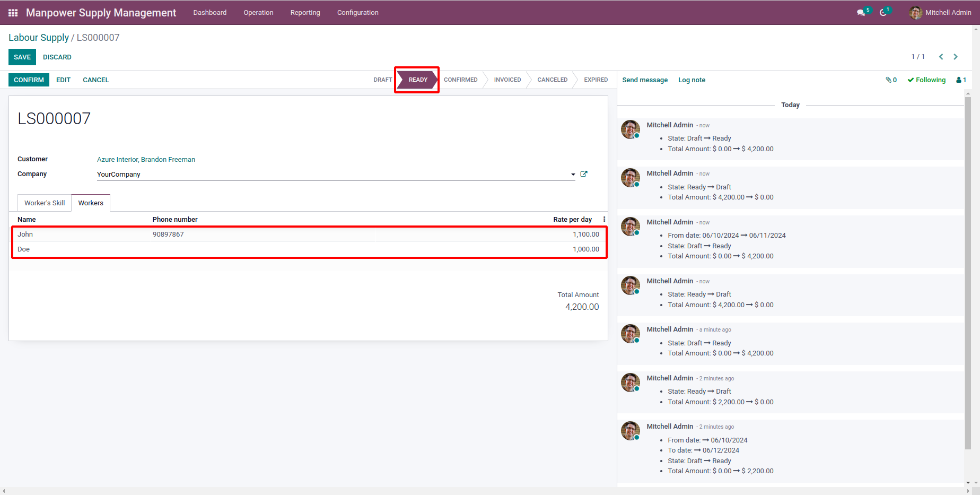The width and height of the screenshot is (980, 495).
Task: Click the attachments paperclip counter
Action: coord(891,80)
